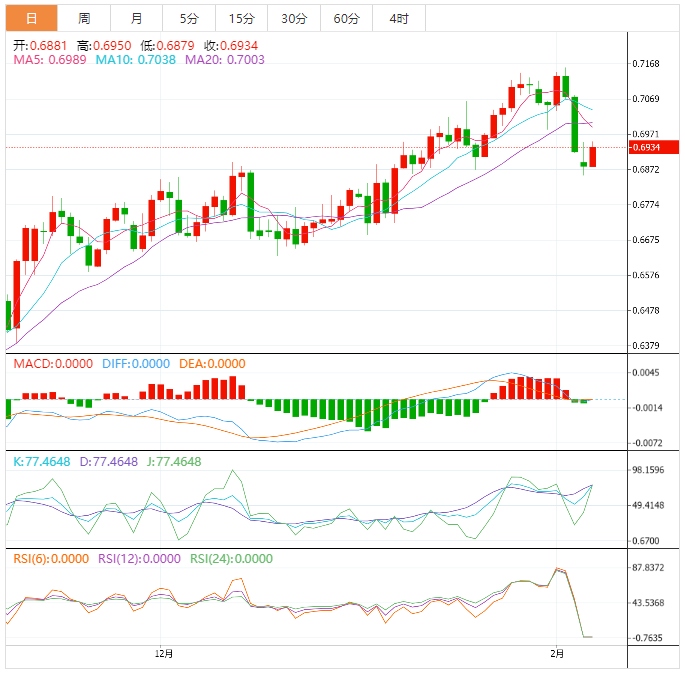Click the 12月 date axis label

(x=164, y=654)
